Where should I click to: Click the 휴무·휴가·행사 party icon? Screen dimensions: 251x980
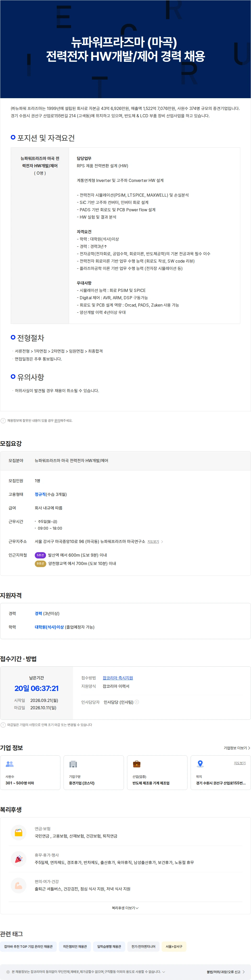(x=19, y=859)
